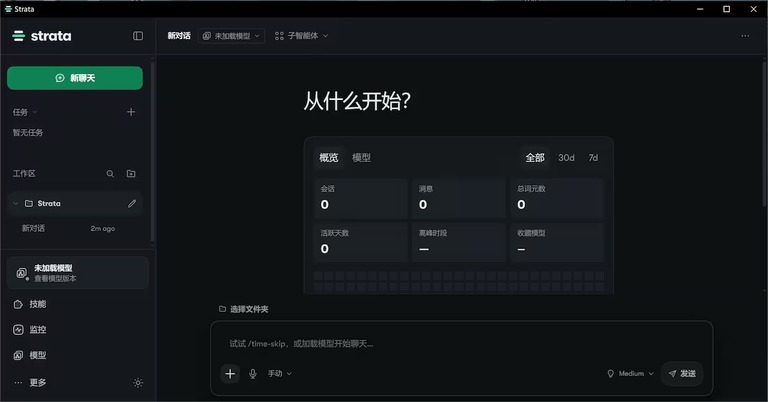The height and width of the screenshot is (402, 768).
Task: Click the strata logo in sidebar
Action: click(42, 36)
